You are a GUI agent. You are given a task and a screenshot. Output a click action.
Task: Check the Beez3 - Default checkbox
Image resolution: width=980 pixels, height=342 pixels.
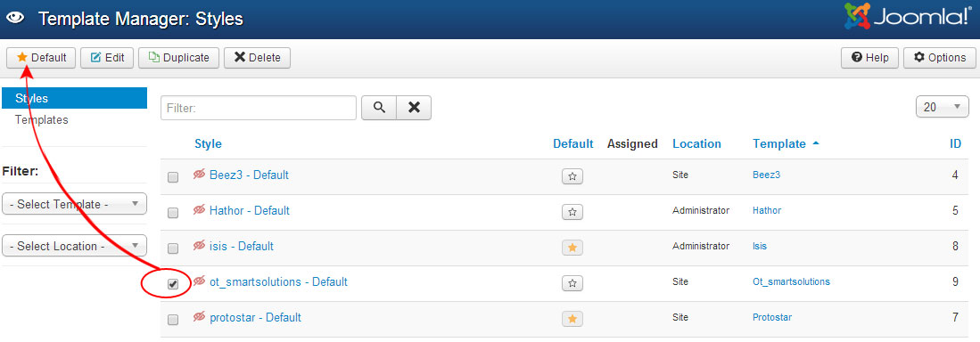[x=173, y=176]
